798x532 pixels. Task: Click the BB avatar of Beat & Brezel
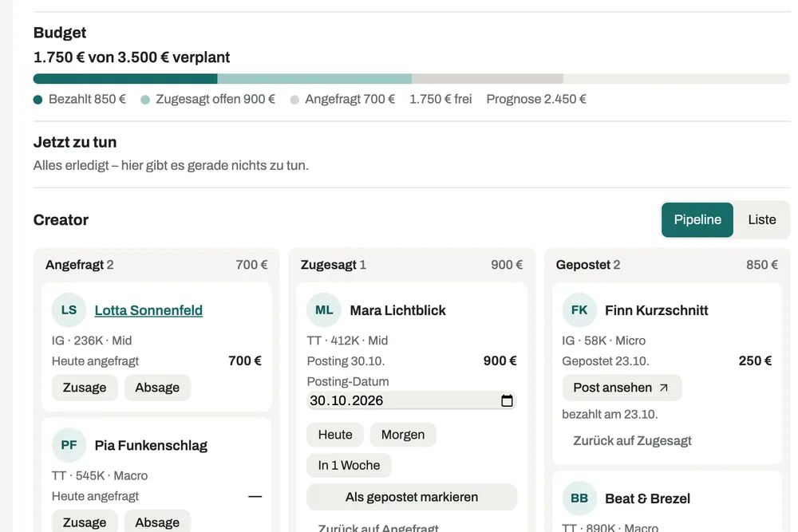579,498
